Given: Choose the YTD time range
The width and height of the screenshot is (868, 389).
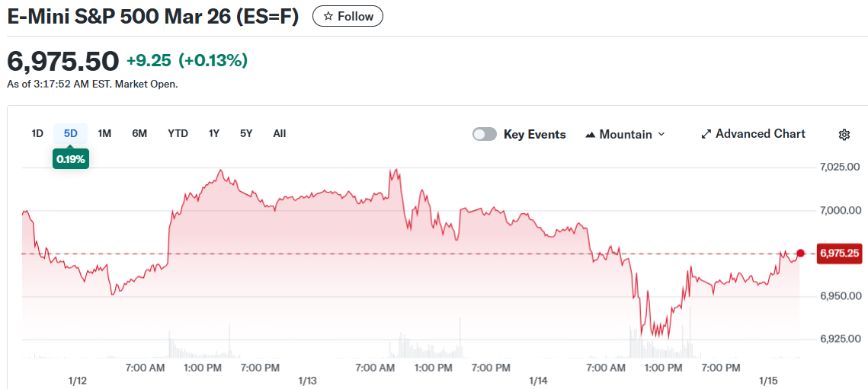Looking at the screenshot, I should click(x=178, y=133).
